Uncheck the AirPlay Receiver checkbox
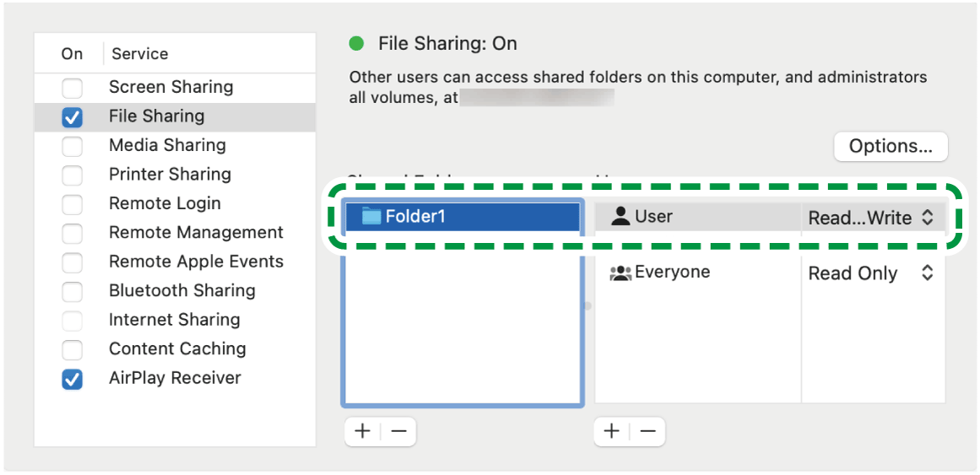The image size is (980, 475). tap(73, 379)
